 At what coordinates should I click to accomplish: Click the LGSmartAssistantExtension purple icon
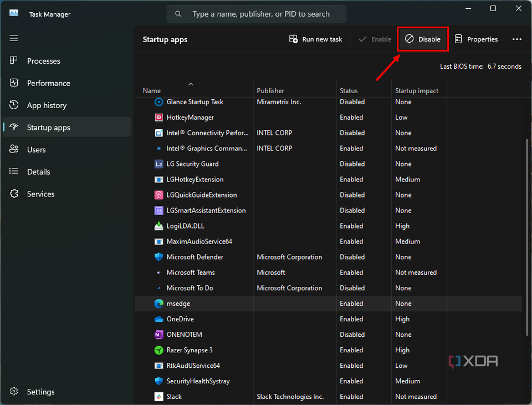[159, 211]
